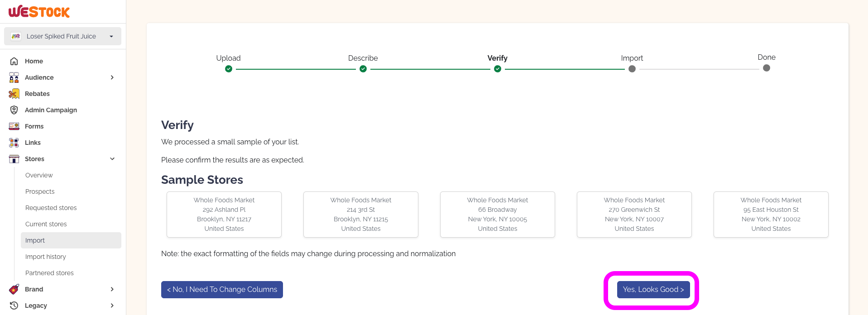The height and width of the screenshot is (315, 868).
Task: Select the 214 3rd St store card
Action: tap(361, 215)
